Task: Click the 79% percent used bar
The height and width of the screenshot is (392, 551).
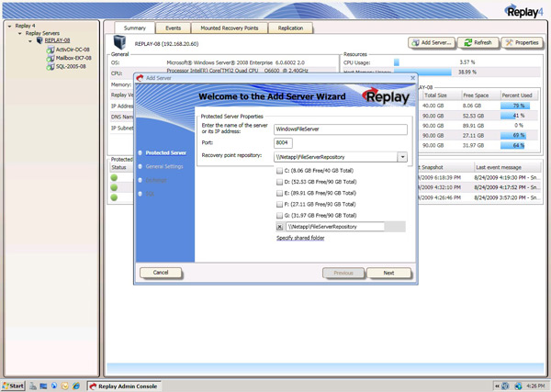Action: [x=518, y=106]
